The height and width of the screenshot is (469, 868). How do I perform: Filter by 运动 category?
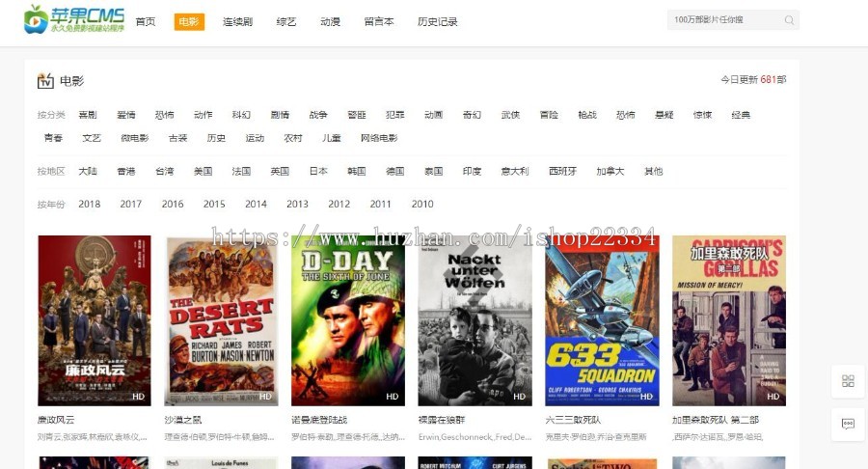(x=255, y=138)
